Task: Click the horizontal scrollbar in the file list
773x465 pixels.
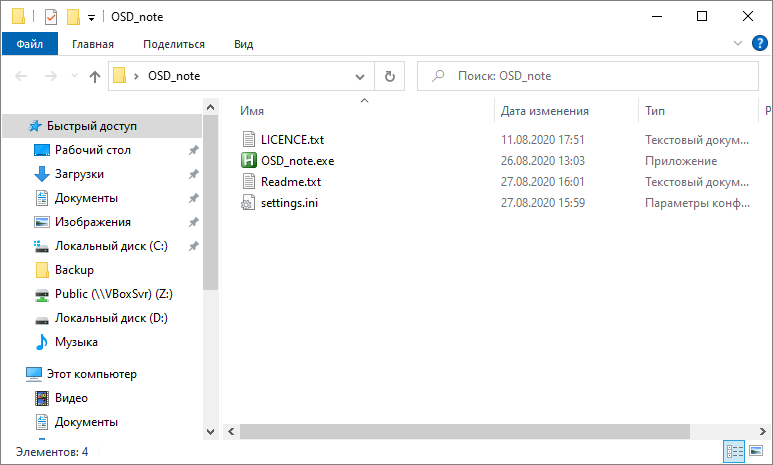Action: tap(464, 431)
